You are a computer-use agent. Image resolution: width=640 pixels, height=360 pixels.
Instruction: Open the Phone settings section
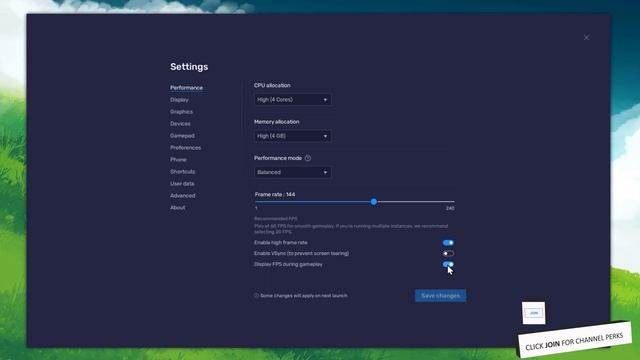[x=178, y=160]
